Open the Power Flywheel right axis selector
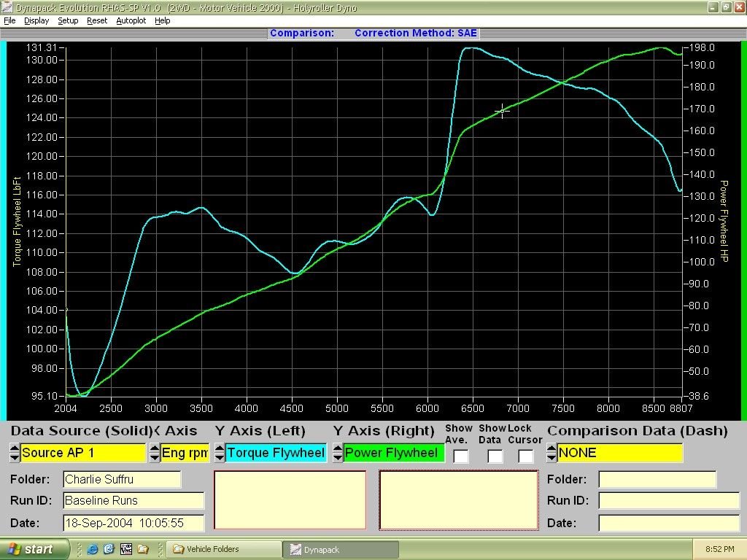The image size is (747, 560). [393, 453]
